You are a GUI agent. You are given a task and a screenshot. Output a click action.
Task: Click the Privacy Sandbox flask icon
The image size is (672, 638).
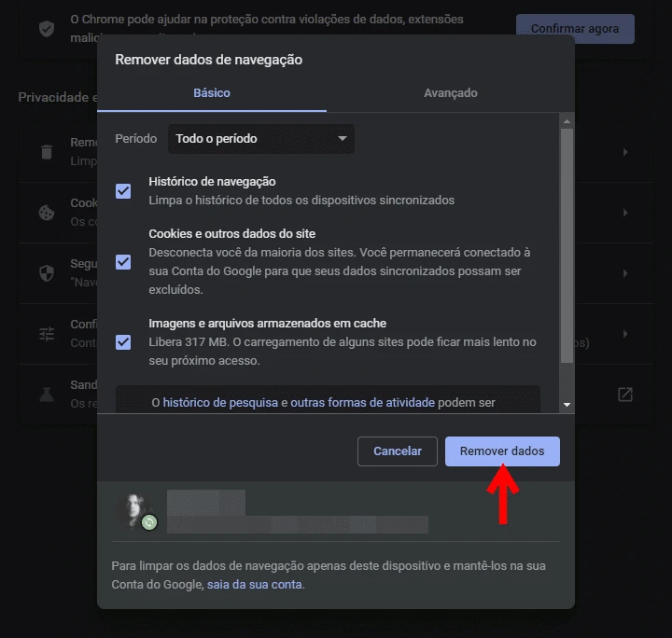[x=46, y=395]
